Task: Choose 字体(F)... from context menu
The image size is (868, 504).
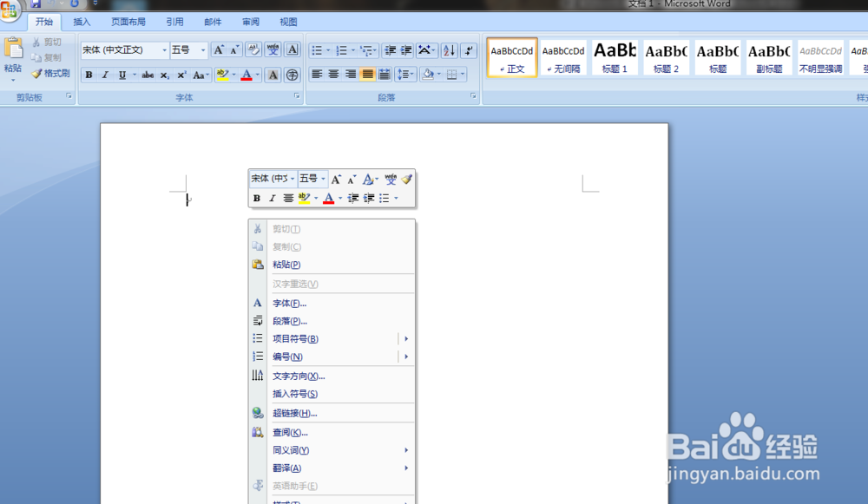Action: click(332, 303)
